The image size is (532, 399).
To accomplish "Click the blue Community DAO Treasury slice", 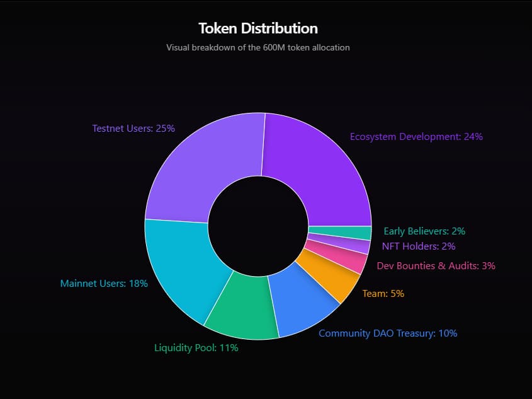I will point(304,301).
